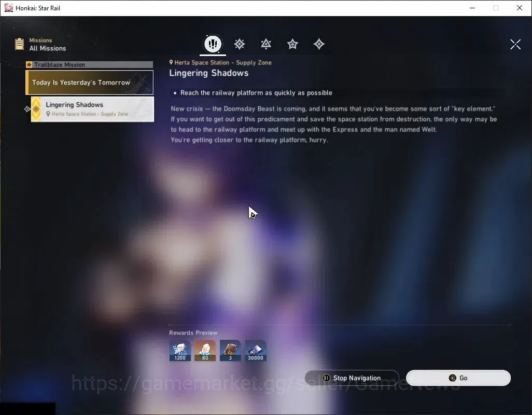Click the Rewards Preview label
This screenshot has width=532, height=415.
[193, 333]
